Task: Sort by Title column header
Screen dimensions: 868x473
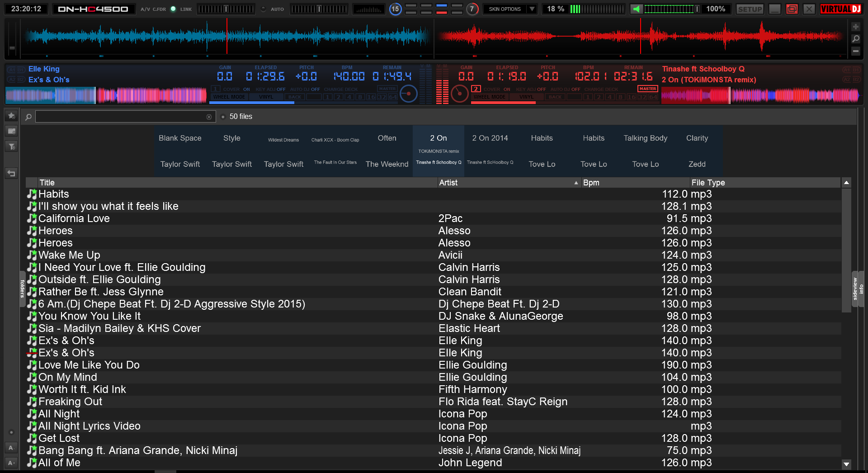Action: 237,183
